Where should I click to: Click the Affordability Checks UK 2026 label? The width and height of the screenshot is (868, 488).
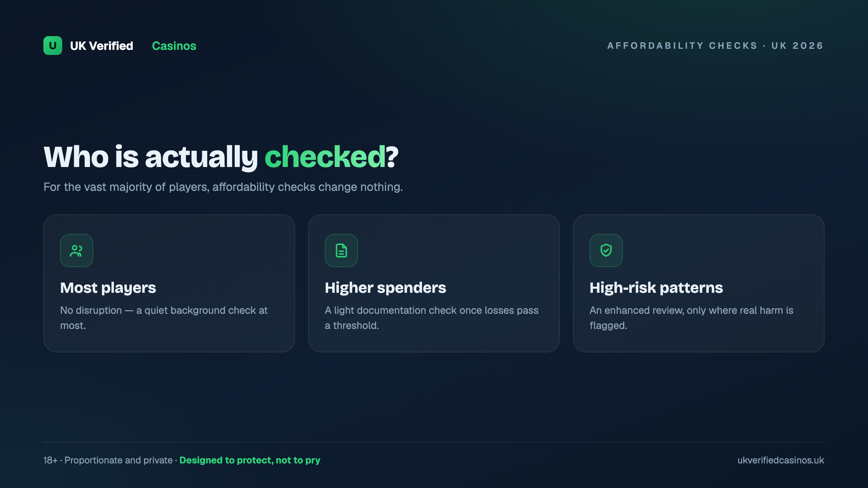(716, 46)
